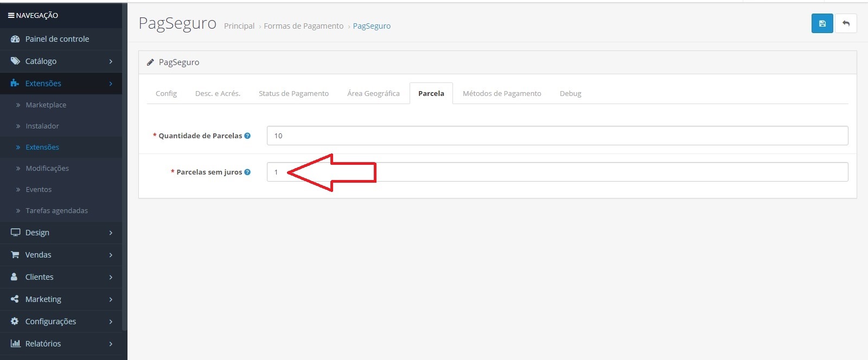Open Modificações in the sidebar
Image resolution: width=868 pixels, height=360 pixels.
tap(47, 168)
